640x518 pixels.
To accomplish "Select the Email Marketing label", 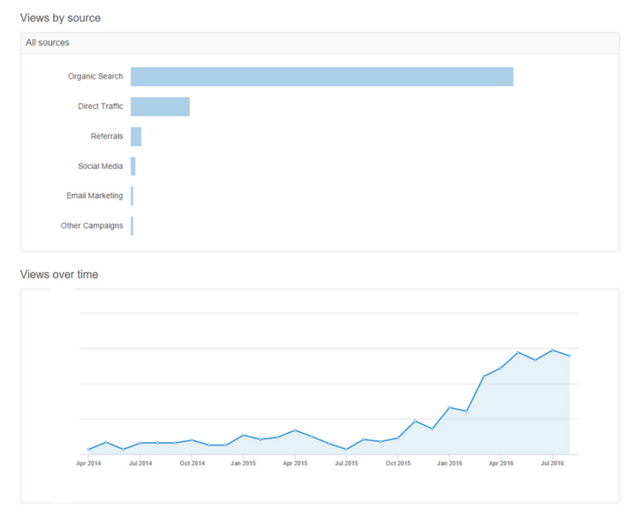I will coord(95,196).
